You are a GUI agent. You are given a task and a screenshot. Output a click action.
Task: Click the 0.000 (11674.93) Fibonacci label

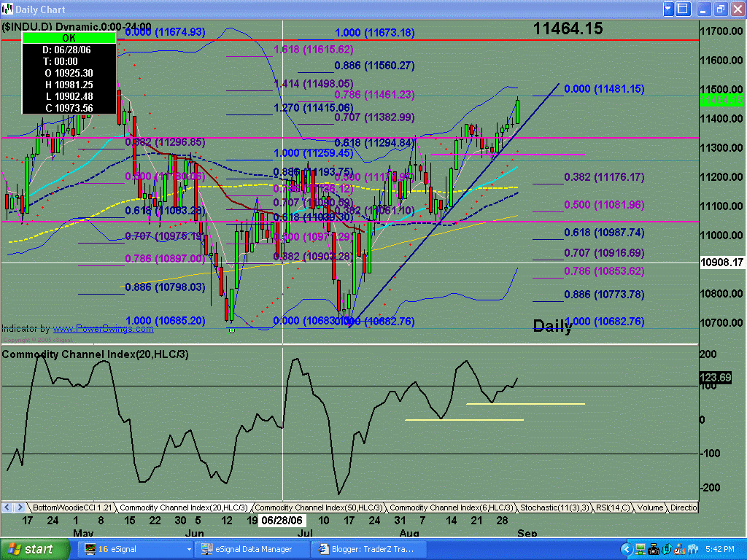point(165,32)
